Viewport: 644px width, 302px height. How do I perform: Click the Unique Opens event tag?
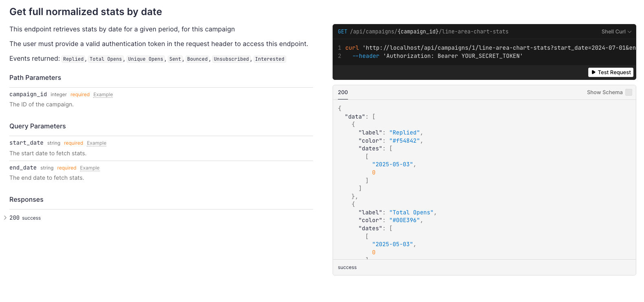point(146,59)
